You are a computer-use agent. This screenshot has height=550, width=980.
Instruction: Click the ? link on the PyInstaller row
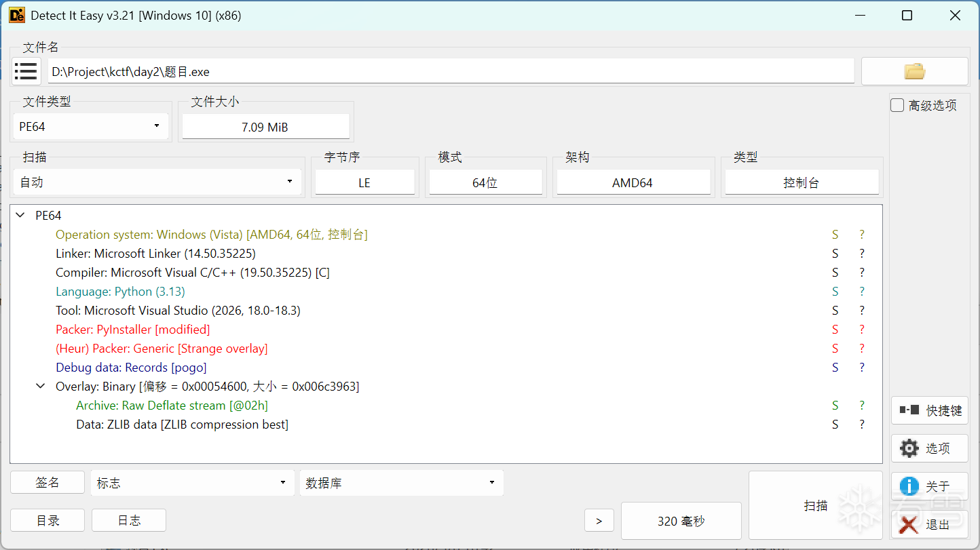[862, 330]
